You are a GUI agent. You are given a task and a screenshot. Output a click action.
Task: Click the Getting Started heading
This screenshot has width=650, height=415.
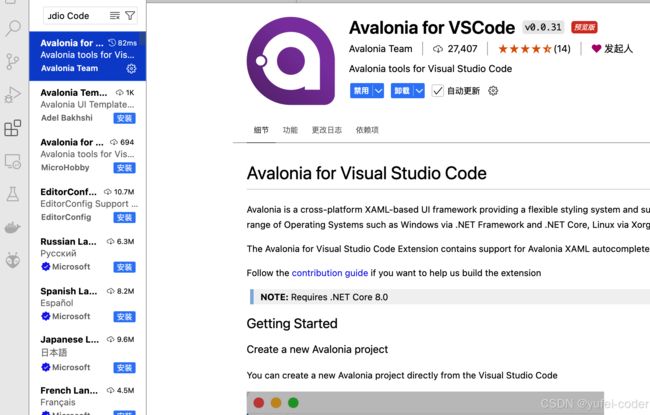[x=292, y=324]
